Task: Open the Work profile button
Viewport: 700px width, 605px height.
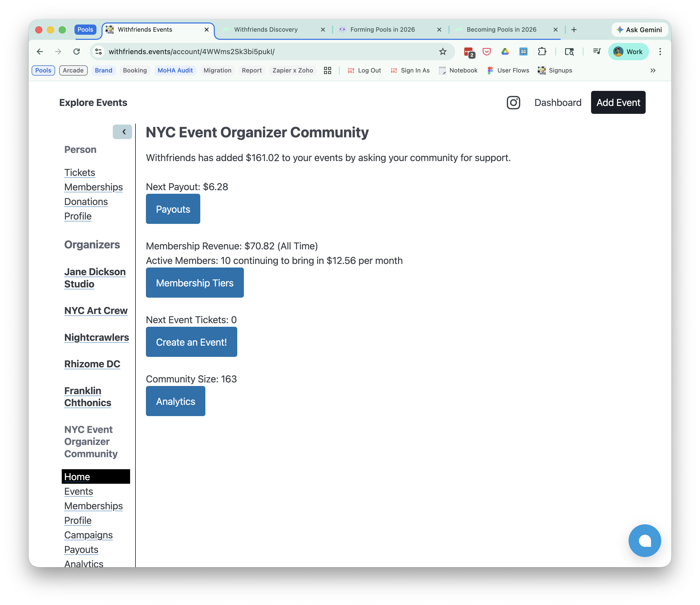Action: [628, 51]
